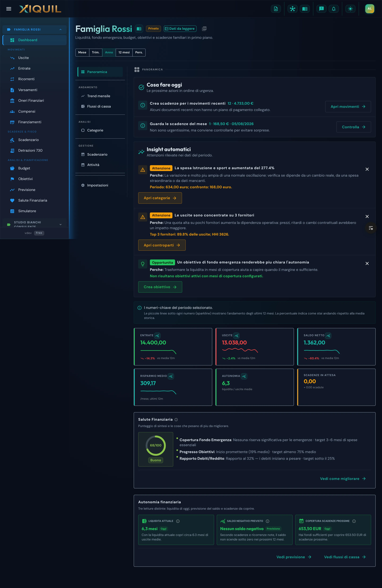Click the 68/100 health score gauge
382x588 pixels.
[155, 445]
